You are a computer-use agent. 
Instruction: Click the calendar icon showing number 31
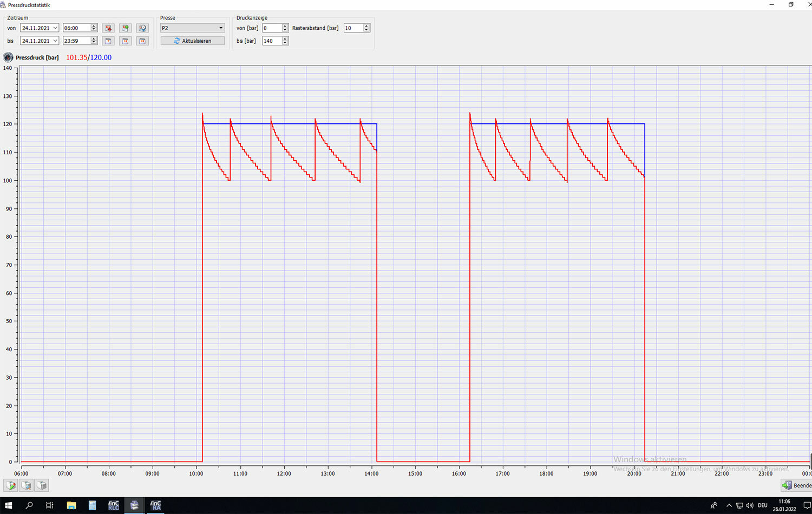click(126, 41)
